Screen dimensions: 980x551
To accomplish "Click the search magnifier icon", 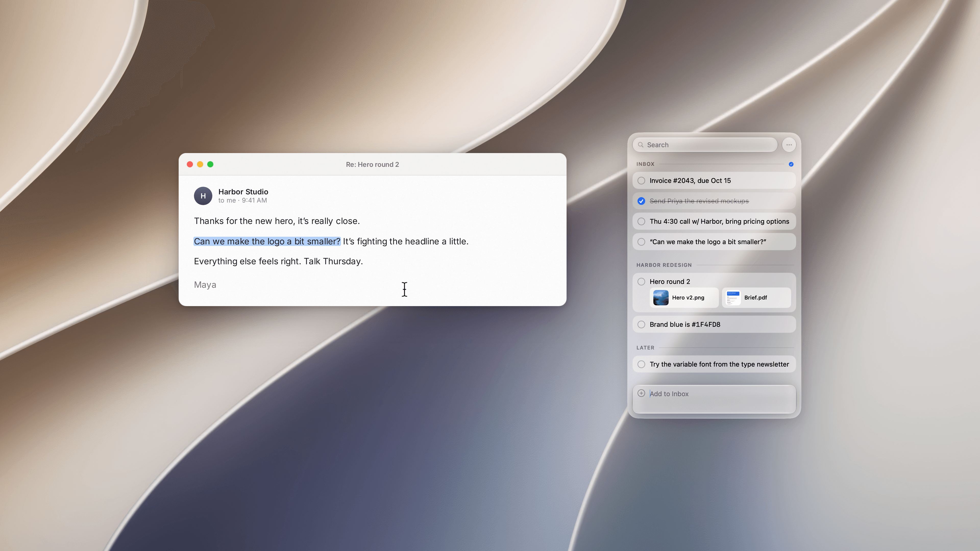I will [x=641, y=145].
